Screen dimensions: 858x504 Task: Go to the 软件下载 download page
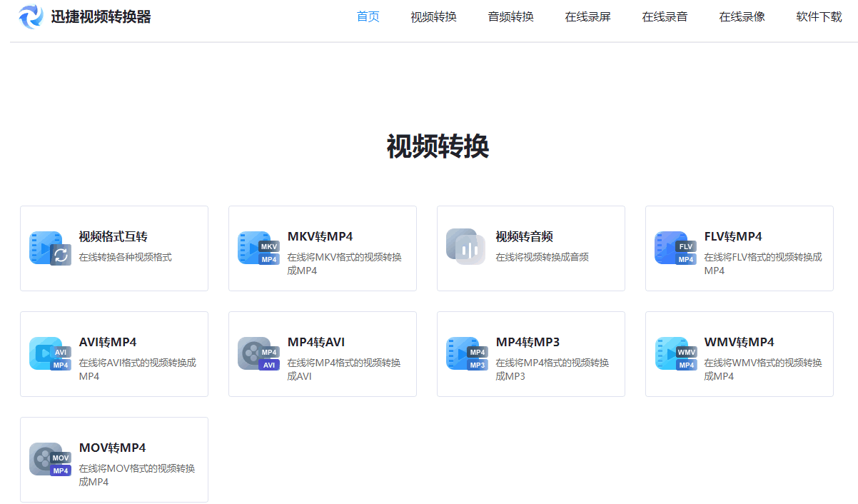tap(819, 16)
